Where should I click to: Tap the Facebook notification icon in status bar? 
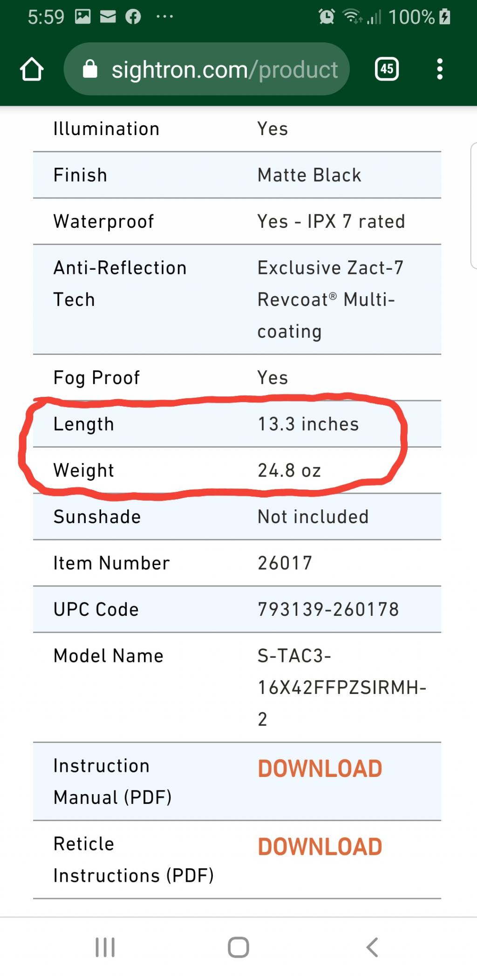coord(133,17)
